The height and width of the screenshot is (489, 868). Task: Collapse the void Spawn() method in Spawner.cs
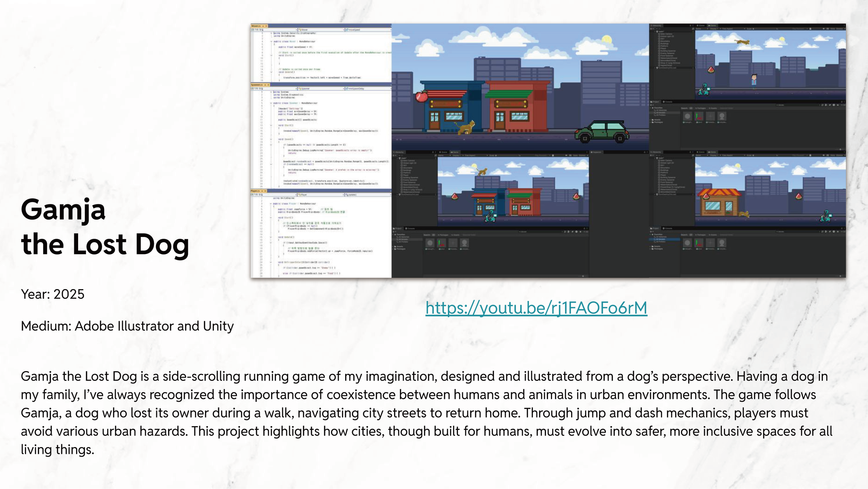pyautogui.click(x=272, y=139)
